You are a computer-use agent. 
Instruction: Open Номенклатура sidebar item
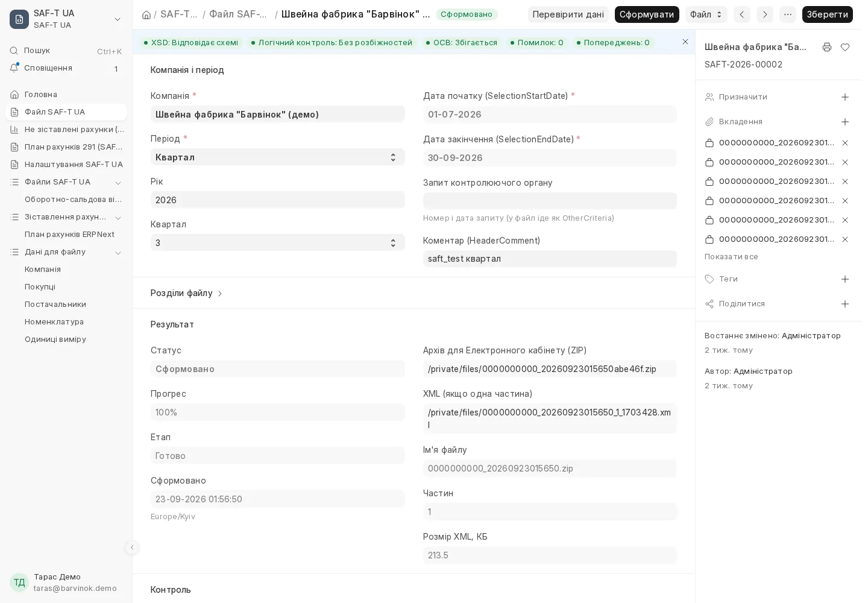[66, 322]
